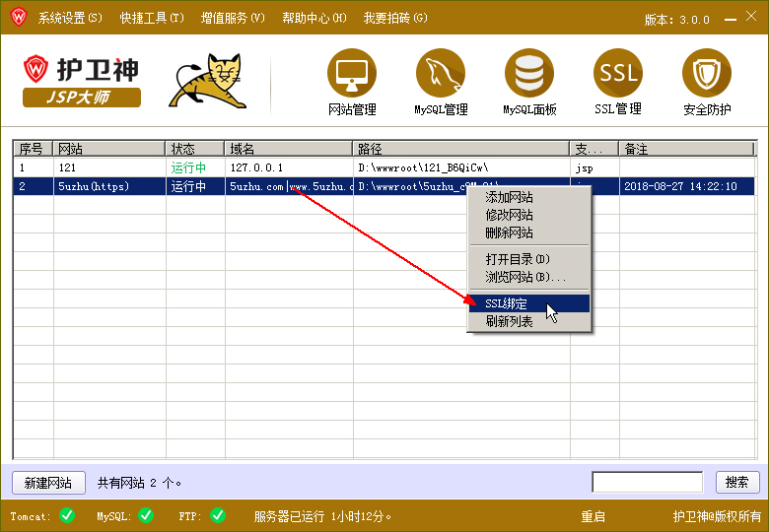
Task: Expand the 帮助中心 menu
Action: [314, 18]
